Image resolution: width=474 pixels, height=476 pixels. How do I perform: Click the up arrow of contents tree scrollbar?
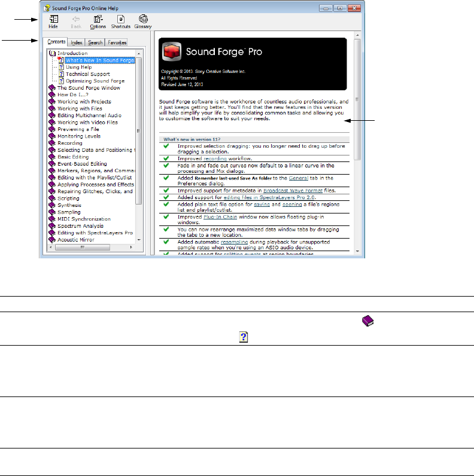coord(139,53)
